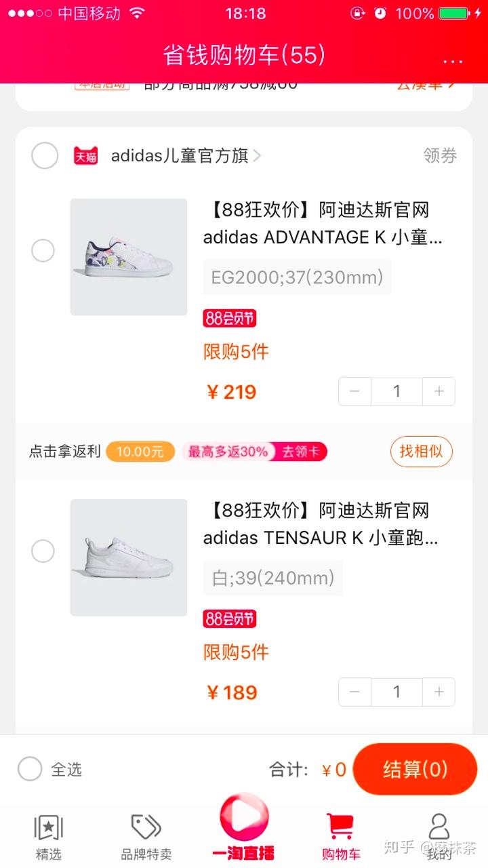Tap 找相似 find similar button
This screenshot has height=868, width=488.
(x=421, y=451)
